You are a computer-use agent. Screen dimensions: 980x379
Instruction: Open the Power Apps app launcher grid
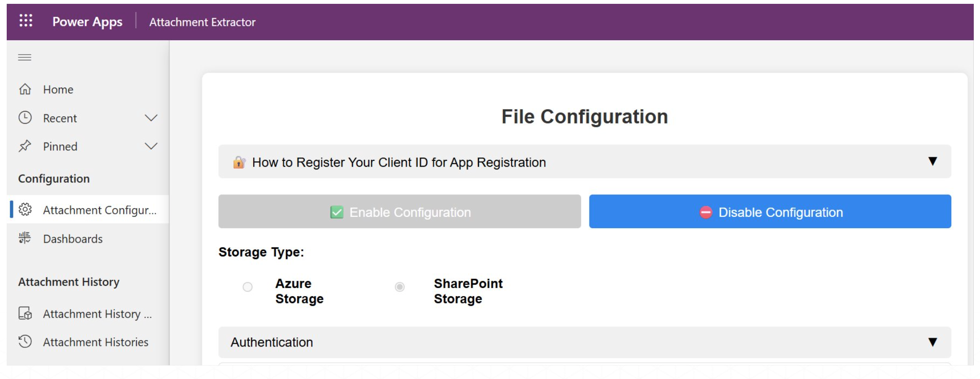[26, 21]
